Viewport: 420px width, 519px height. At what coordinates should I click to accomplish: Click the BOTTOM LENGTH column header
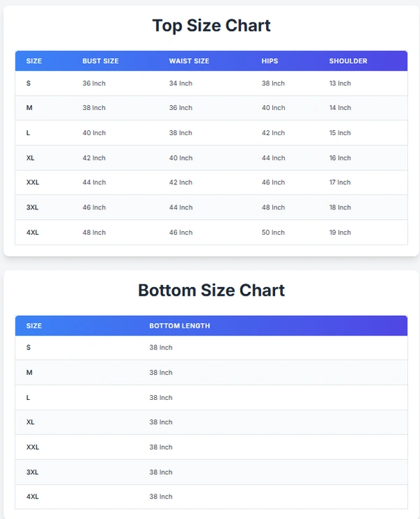pos(179,326)
